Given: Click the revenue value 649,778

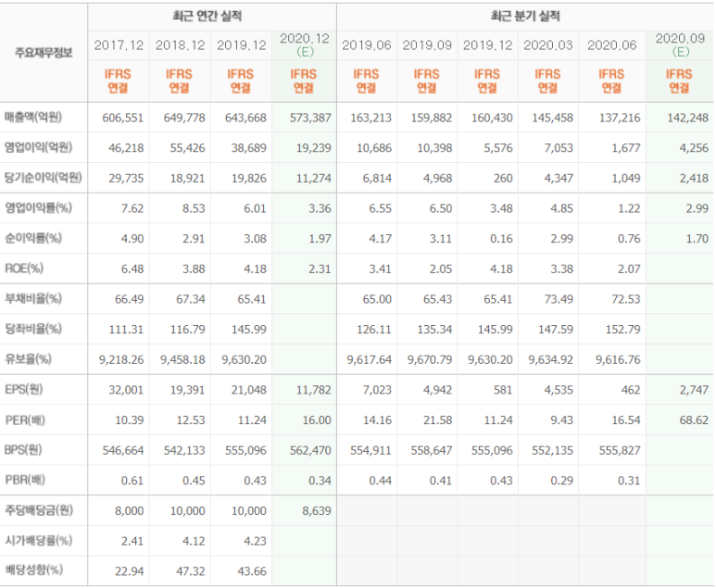Looking at the screenshot, I should pos(184,118).
